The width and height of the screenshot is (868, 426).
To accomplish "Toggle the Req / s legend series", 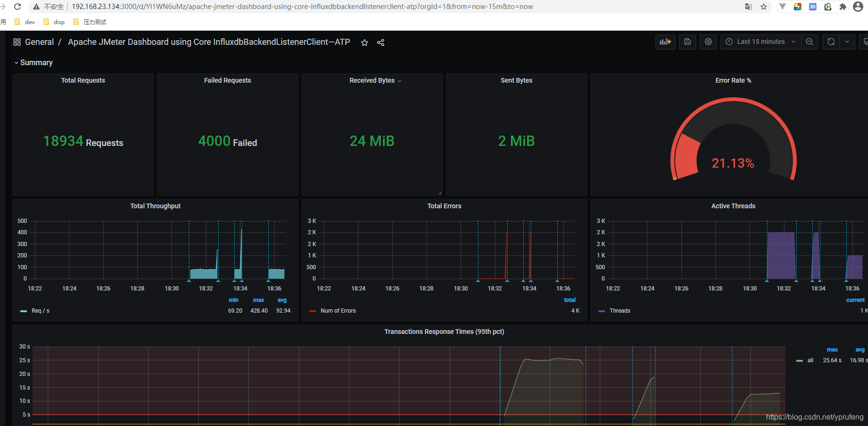I will (x=40, y=311).
